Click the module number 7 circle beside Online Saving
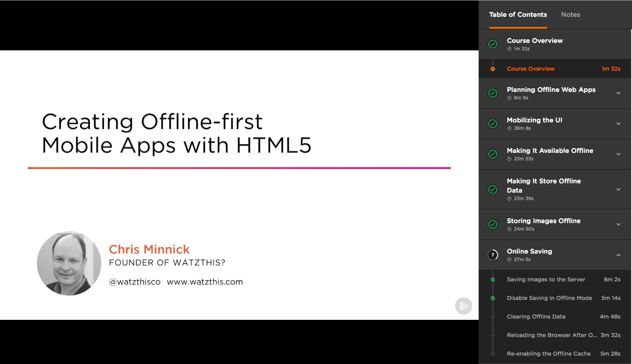The image size is (632, 364). [x=492, y=255]
